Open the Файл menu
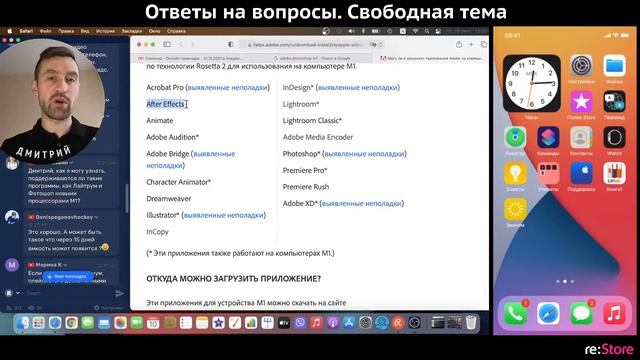 tap(45, 31)
